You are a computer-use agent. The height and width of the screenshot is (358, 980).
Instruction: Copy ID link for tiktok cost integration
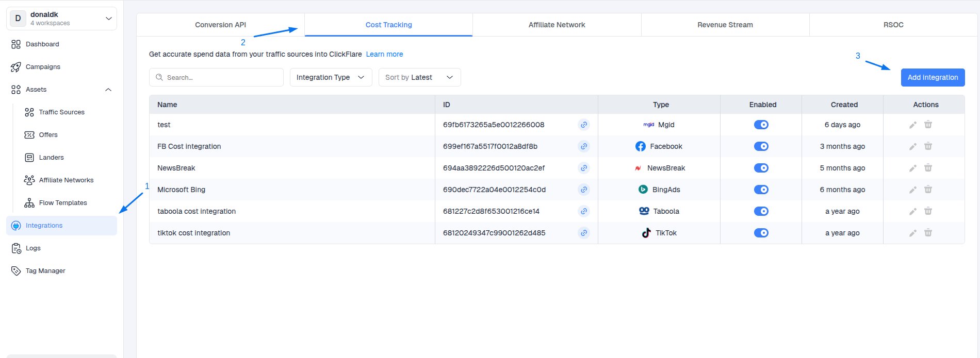pos(583,233)
